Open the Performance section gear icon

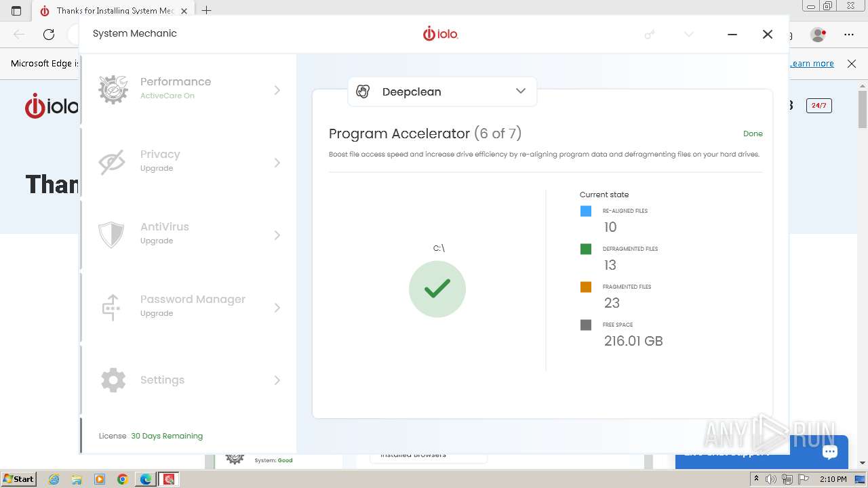tap(113, 89)
